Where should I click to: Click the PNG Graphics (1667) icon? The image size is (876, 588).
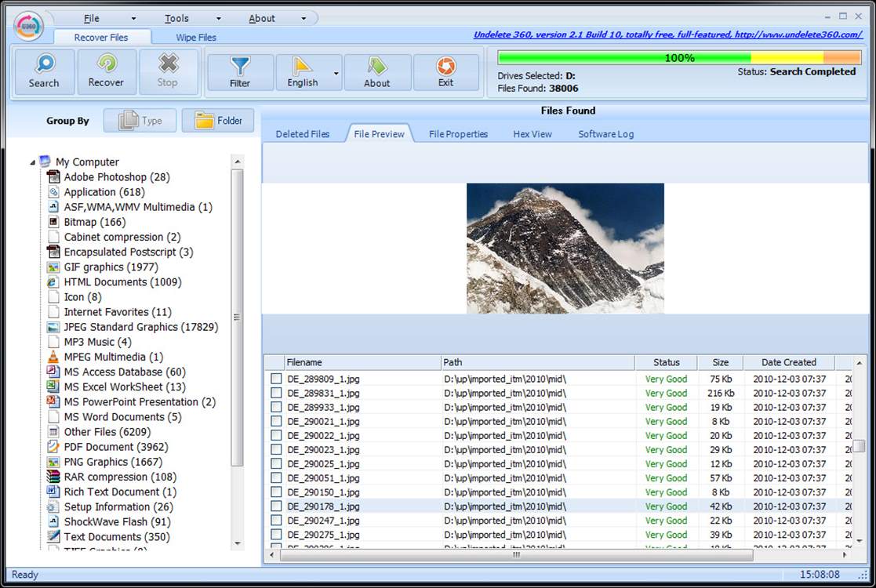tap(53, 462)
